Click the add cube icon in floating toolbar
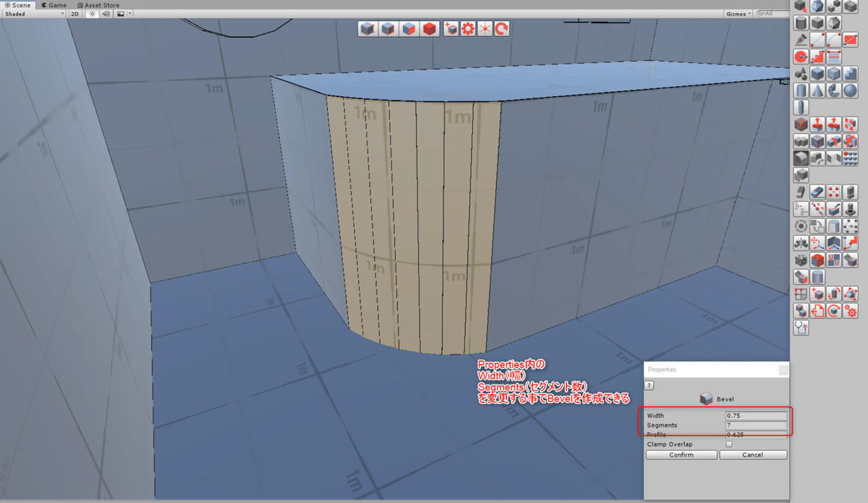 pyautogui.click(x=451, y=29)
